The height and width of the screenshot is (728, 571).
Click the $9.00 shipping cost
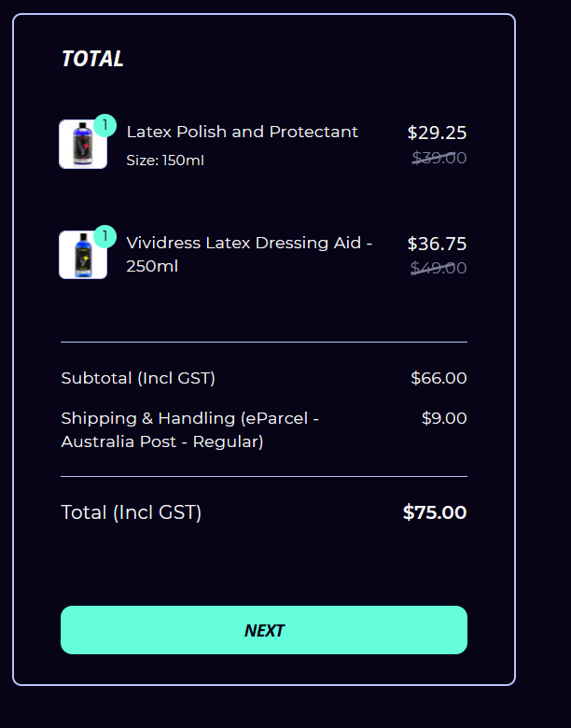pyautogui.click(x=444, y=418)
